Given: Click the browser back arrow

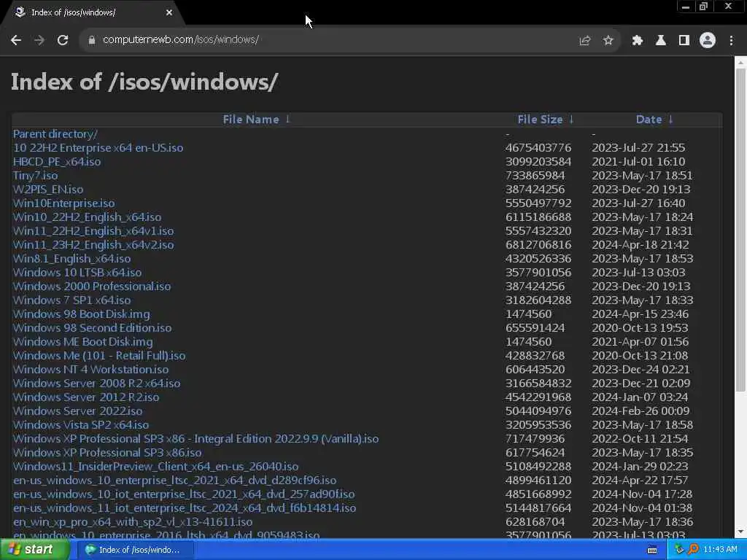Looking at the screenshot, I should 16,40.
